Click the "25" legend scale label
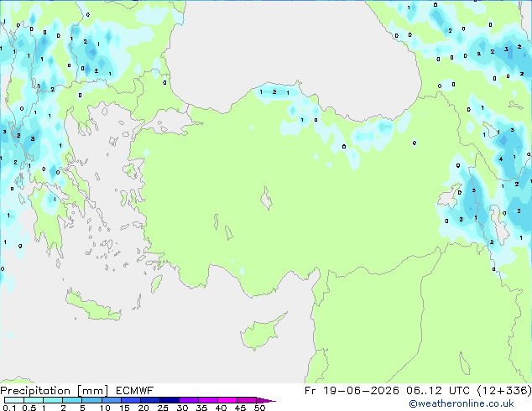This screenshot has width=532, height=411. point(163,408)
